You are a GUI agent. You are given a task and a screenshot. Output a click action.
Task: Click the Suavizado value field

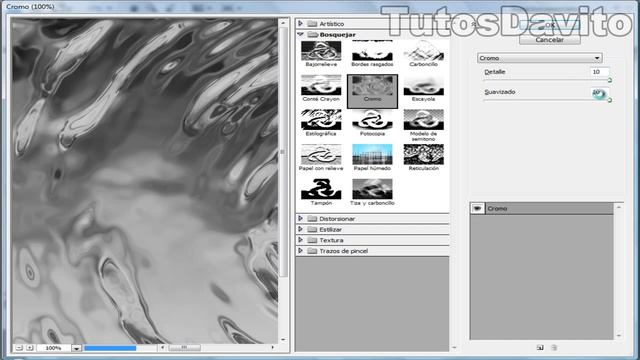click(600, 92)
